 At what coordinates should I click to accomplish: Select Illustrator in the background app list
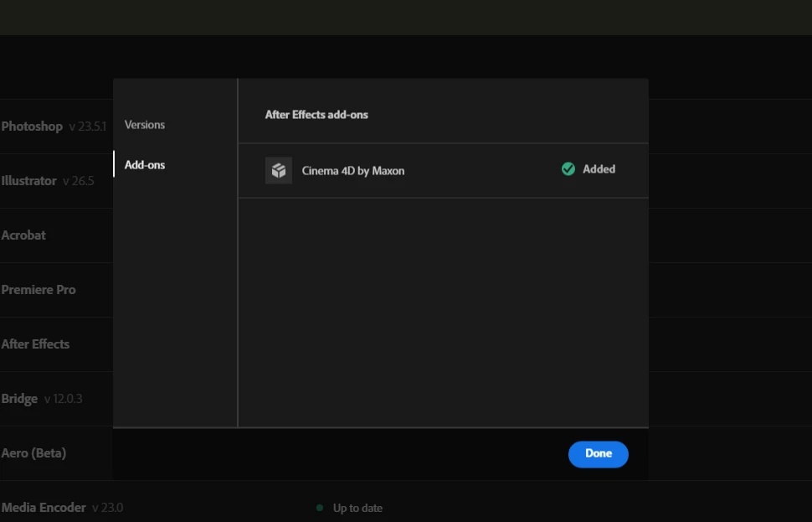click(x=28, y=181)
